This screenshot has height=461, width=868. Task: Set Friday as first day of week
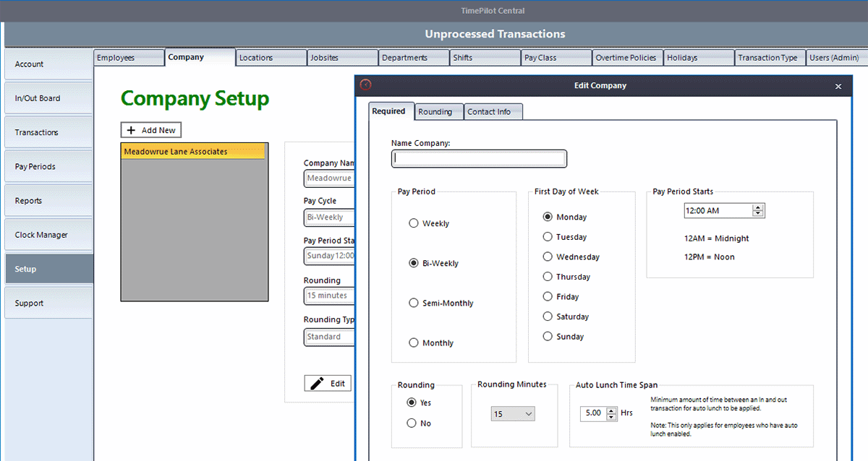[x=548, y=296]
